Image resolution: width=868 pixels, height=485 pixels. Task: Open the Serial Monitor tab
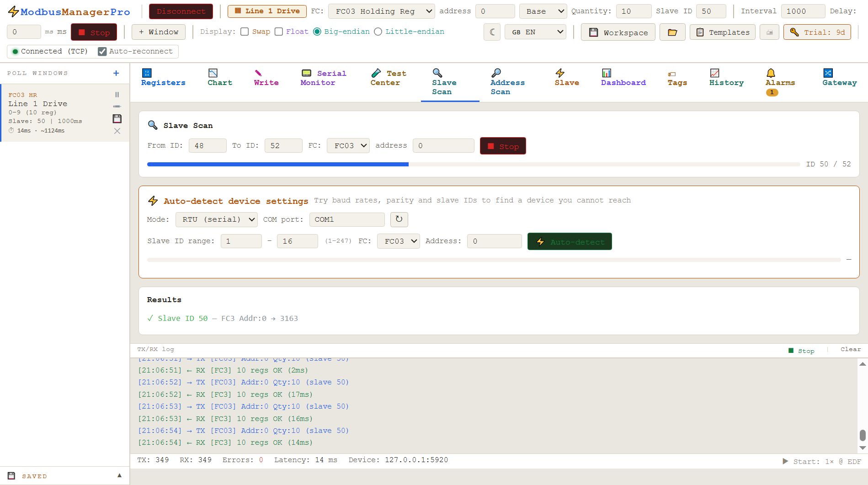(x=324, y=78)
